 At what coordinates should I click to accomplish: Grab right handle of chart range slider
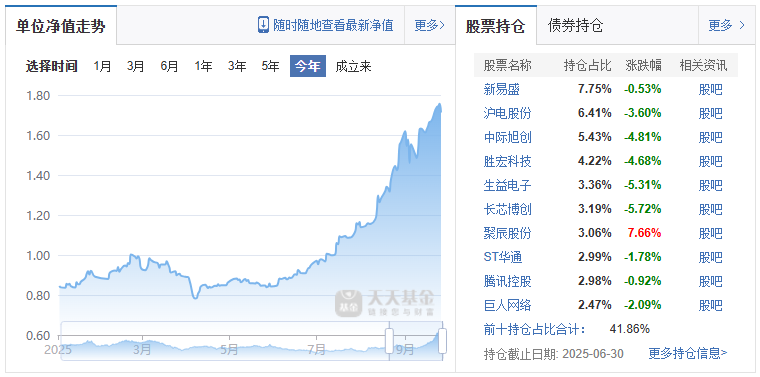coord(442,341)
